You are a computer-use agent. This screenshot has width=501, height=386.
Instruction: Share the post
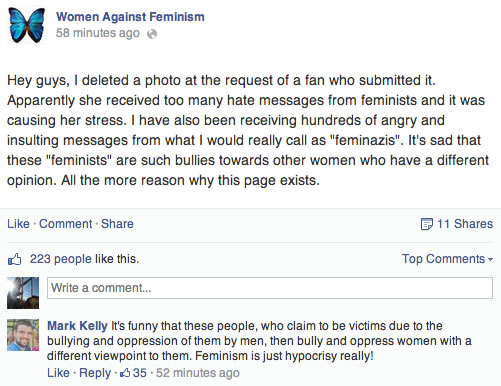pyautogui.click(x=117, y=224)
